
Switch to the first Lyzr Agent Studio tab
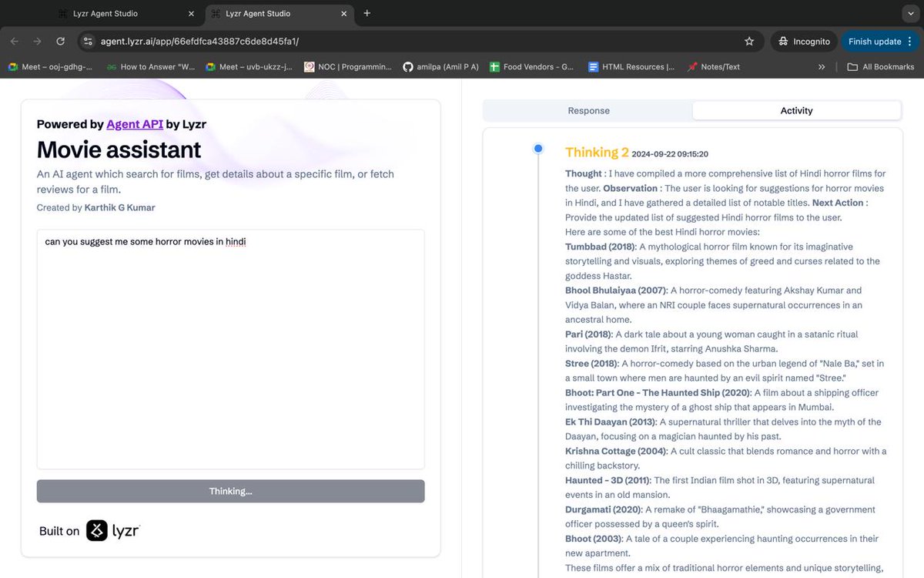tap(126, 14)
